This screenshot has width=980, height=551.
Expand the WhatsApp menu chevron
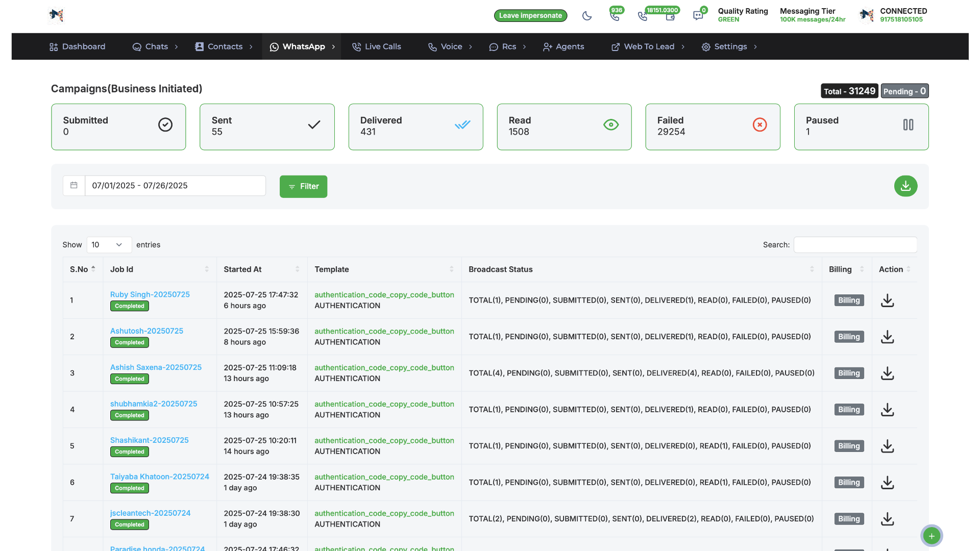pyautogui.click(x=334, y=47)
